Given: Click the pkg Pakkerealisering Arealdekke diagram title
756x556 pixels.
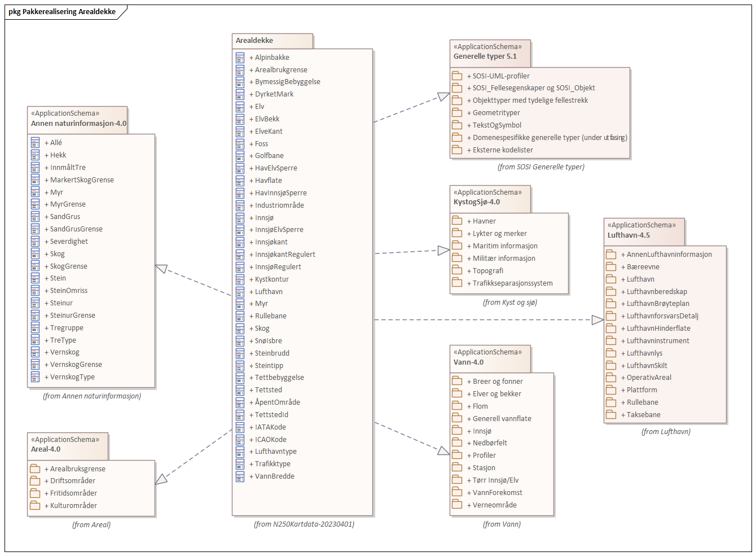Looking at the screenshot, I should tap(62, 11).
